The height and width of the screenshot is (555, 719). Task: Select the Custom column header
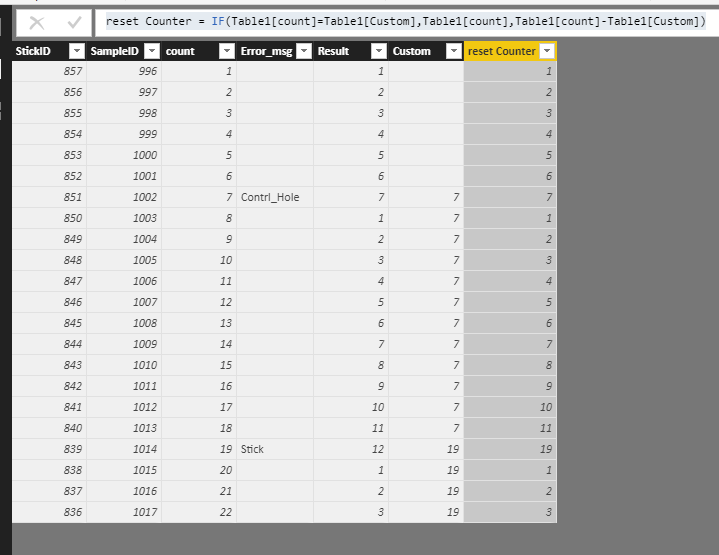pyautogui.click(x=426, y=51)
